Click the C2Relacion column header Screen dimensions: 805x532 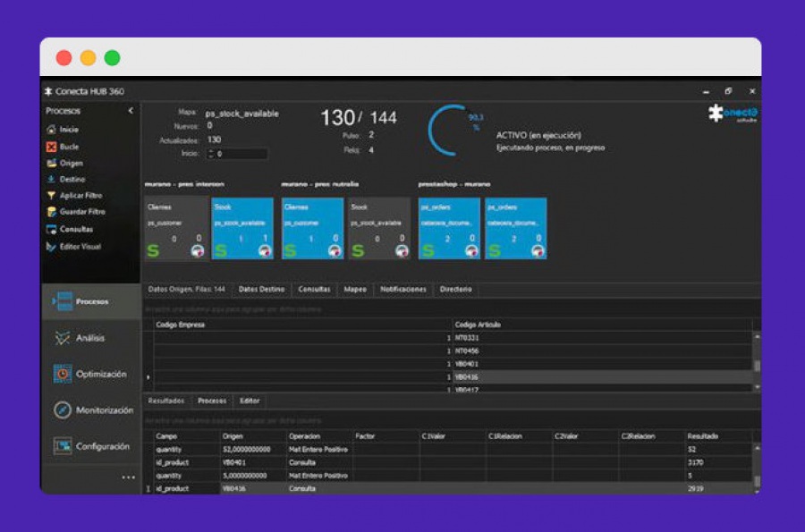pyautogui.click(x=652, y=436)
